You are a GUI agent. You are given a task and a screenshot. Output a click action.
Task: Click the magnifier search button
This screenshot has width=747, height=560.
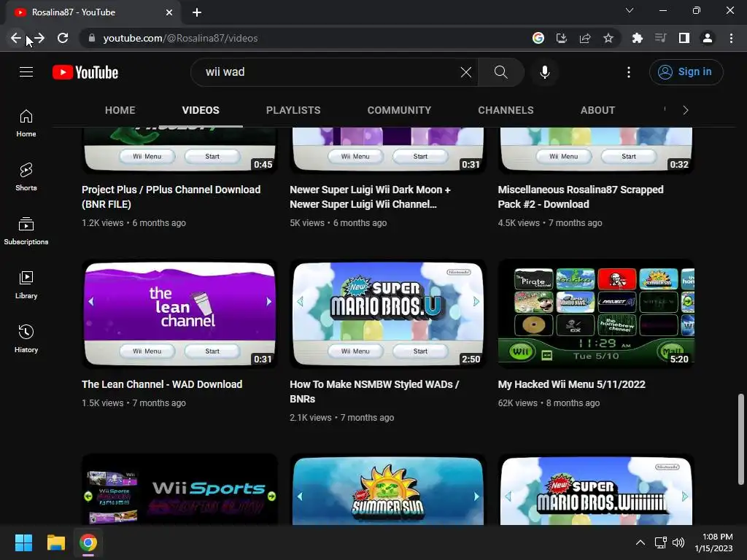click(500, 72)
